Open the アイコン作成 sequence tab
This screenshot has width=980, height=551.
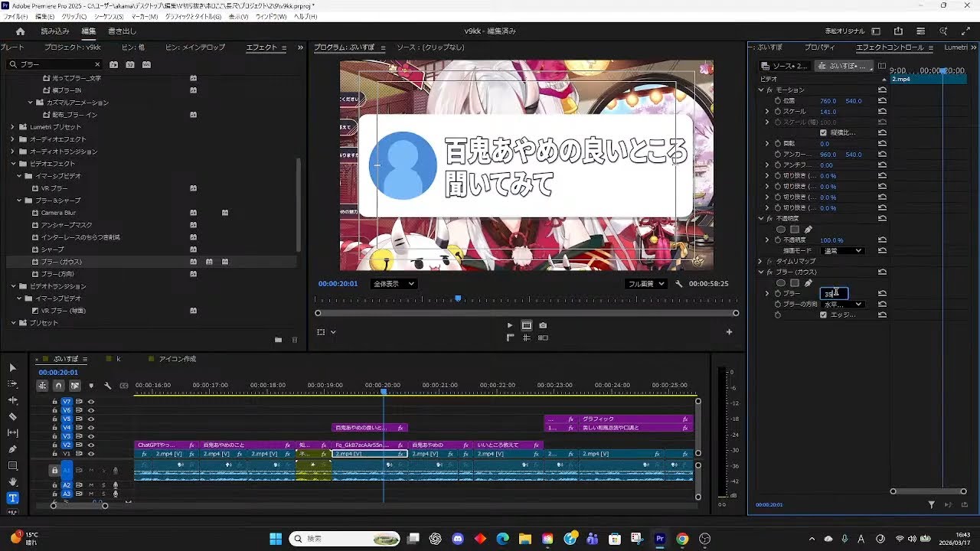click(177, 359)
